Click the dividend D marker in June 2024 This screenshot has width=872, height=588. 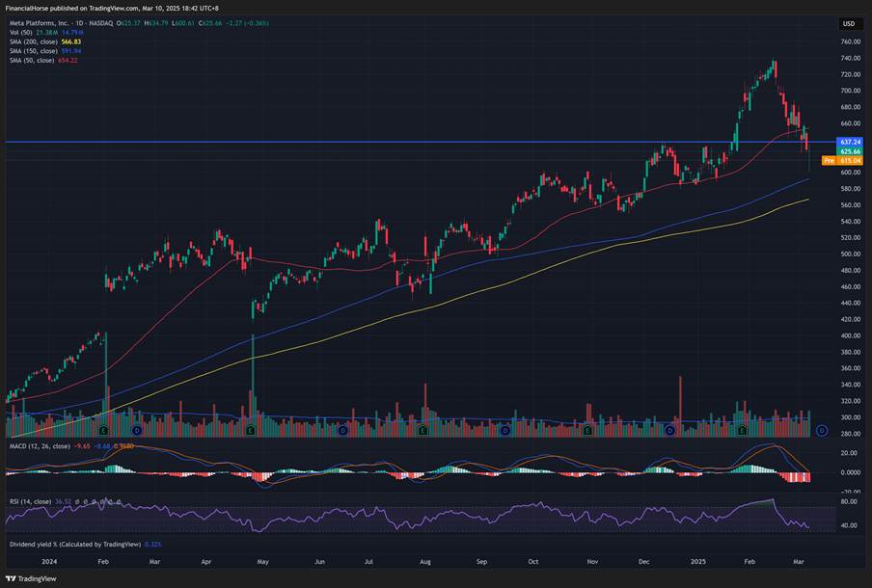click(x=343, y=431)
